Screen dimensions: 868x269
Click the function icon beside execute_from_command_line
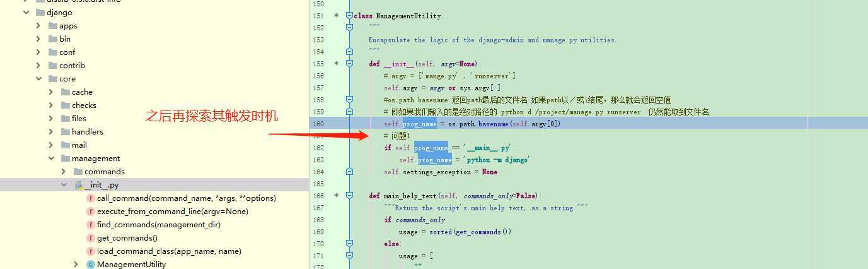90,211
